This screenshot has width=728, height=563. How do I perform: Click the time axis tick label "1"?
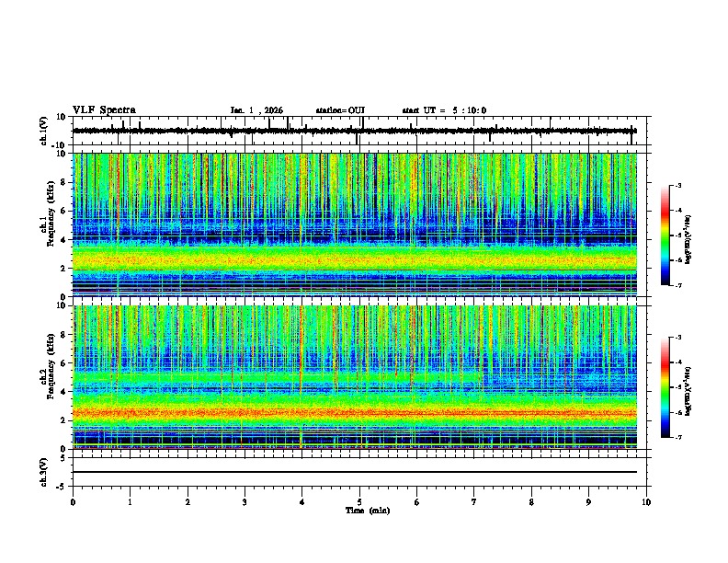130,502
